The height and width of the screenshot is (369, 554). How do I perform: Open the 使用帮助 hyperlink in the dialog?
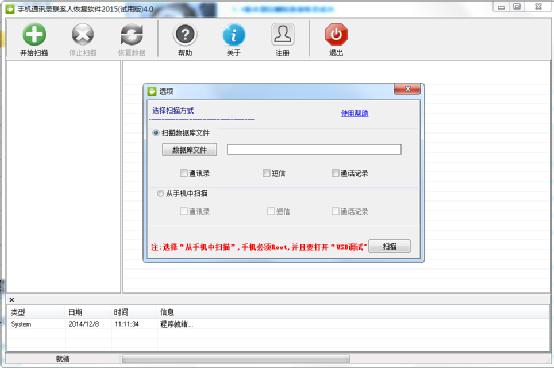[354, 113]
